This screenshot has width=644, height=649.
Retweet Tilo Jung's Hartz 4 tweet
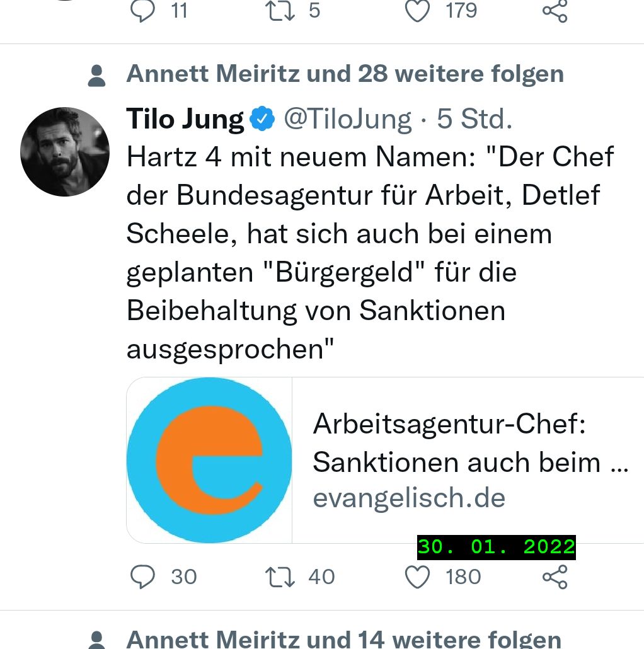[281, 577]
